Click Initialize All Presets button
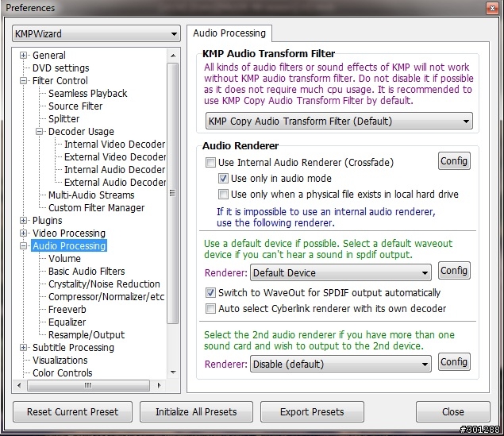This screenshot has width=504, height=436. pyautogui.click(x=196, y=412)
